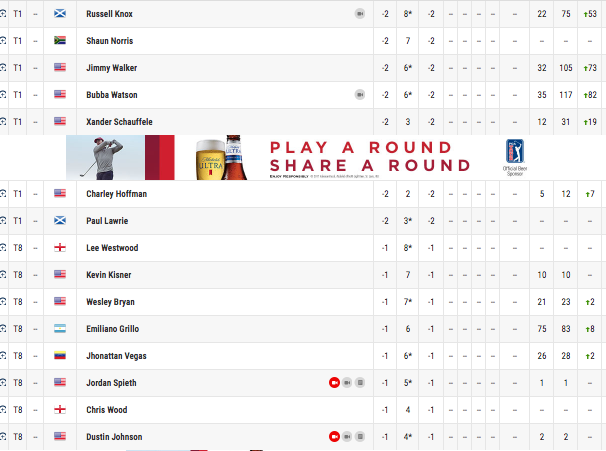Click Bubba Watson's gray video camera icon
The width and height of the screenshot is (606, 451).
pos(360,95)
